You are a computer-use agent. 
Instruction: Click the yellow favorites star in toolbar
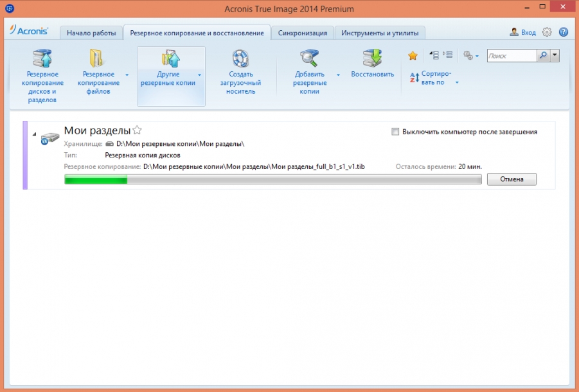point(413,56)
